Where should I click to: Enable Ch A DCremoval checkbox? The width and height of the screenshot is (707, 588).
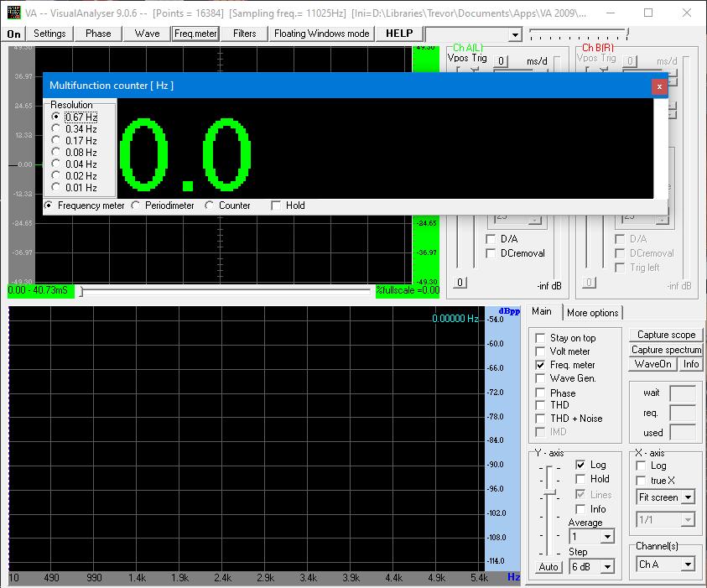pos(491,253)
